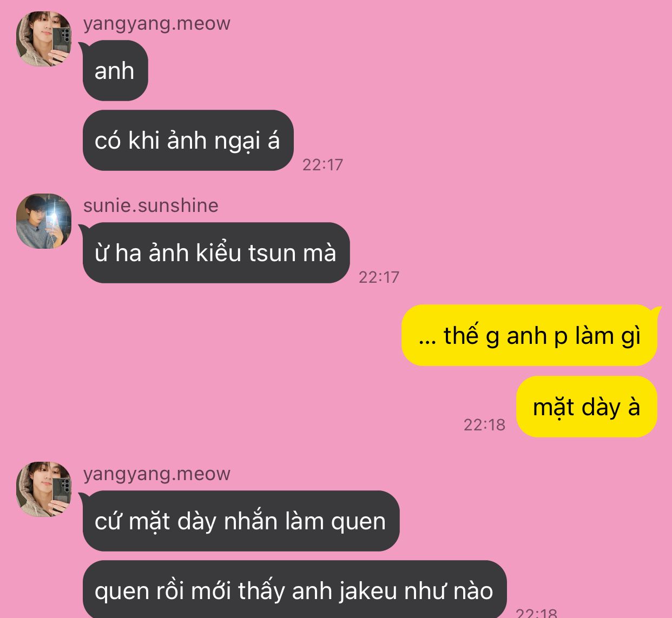
Task: Select the "anh" message bubble
Action: pyautogui.click(x=115, y=71)
